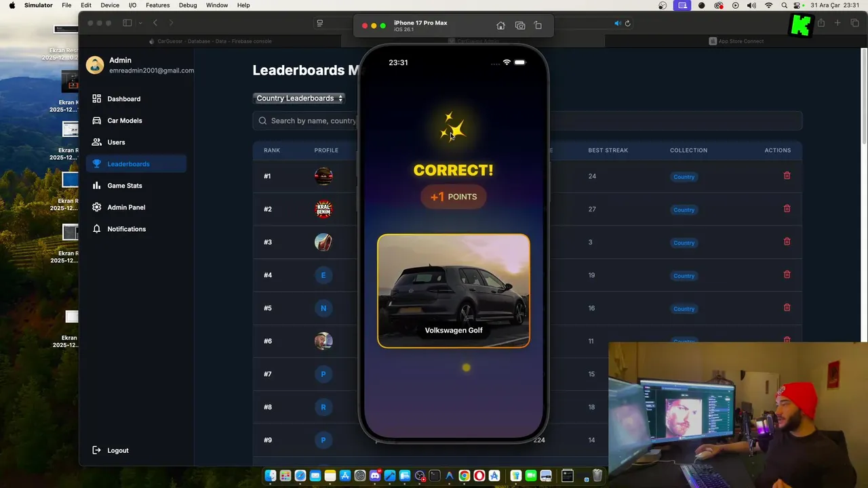
Task: Open Car Models in the sidebar
Action: [x=136, y=121]
